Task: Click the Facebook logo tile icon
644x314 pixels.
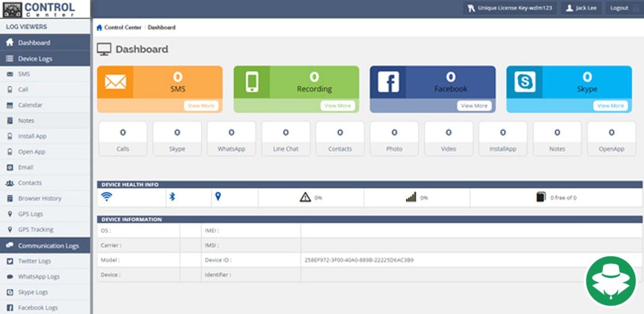Action: [388, 82]
